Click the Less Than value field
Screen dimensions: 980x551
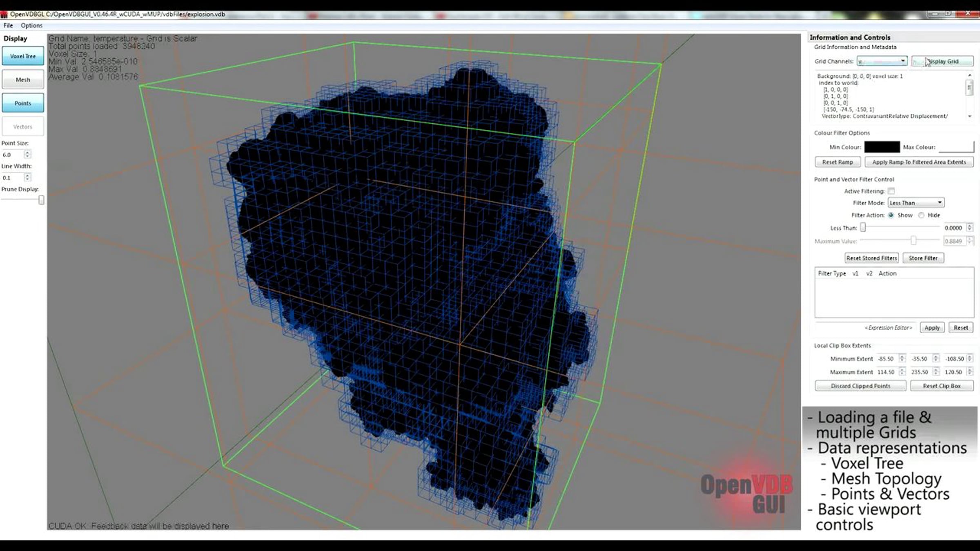(x=954, y=228)
